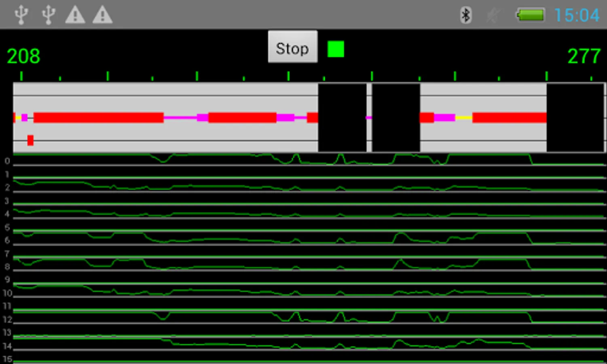This screenshot has height=364, width=607.
Task: Tap the battery level icon
Action: tap(530, 15)
